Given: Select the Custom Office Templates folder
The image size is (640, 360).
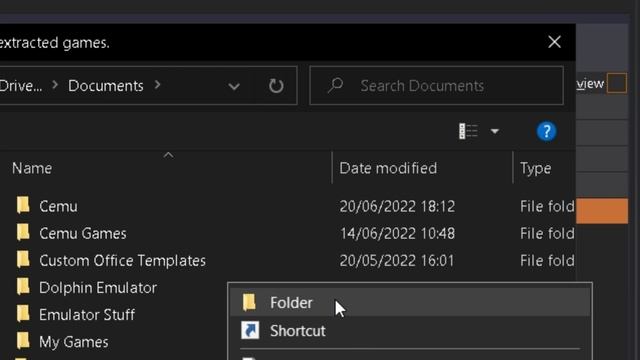Looking at the screenshot, I should [122, 261].
